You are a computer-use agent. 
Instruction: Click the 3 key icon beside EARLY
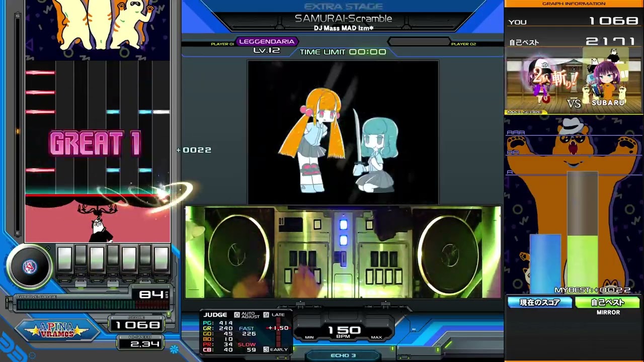click(266, 349)
